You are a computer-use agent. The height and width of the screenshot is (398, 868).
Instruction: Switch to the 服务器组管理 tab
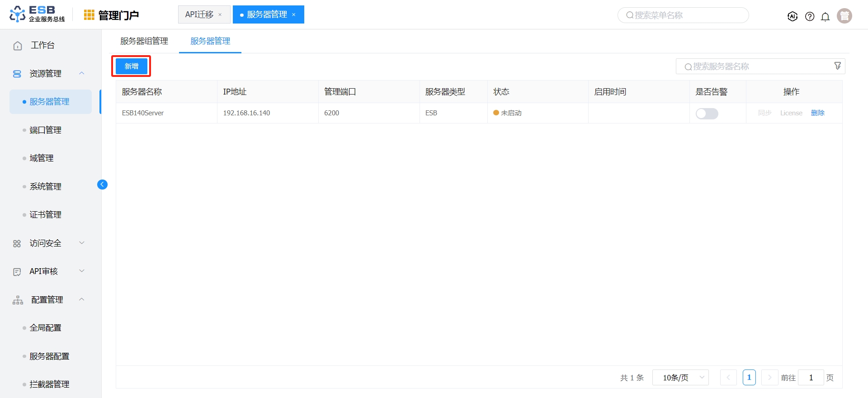coord(144,41)
